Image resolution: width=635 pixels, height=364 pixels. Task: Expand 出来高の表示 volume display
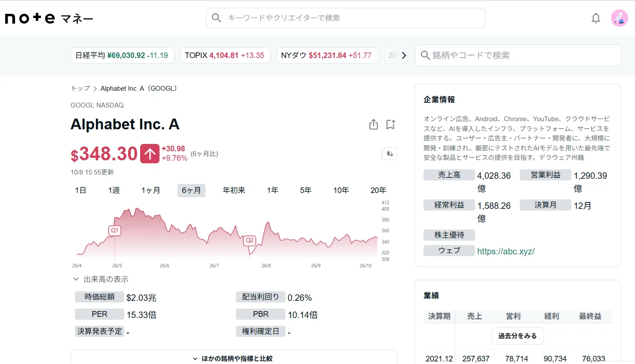click(101, 279)
